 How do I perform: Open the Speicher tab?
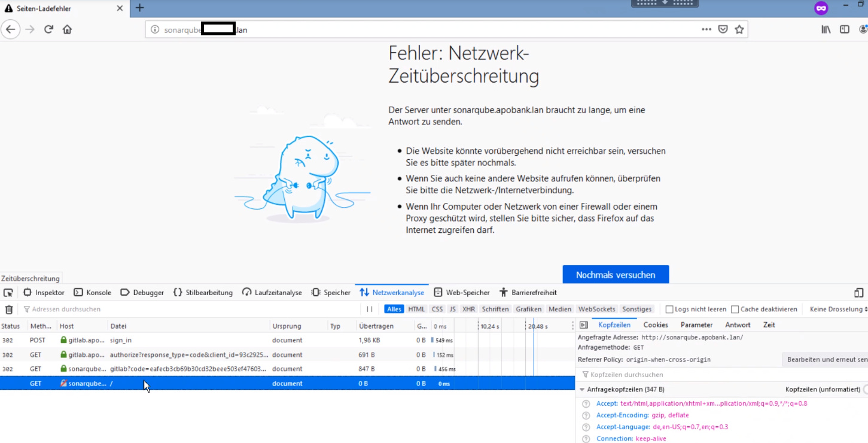(331, 293)
